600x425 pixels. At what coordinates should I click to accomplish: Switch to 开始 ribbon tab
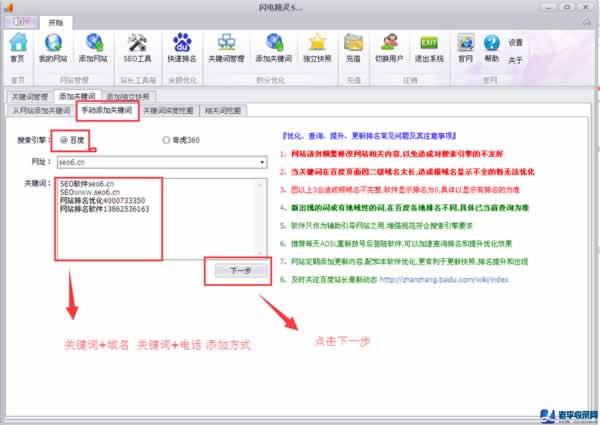(56, 23)
